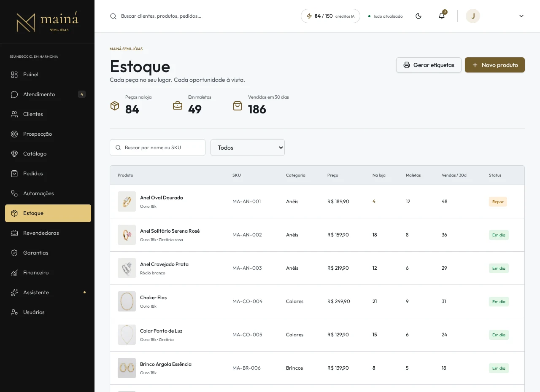The width and height of the screenshot is (540, 392).
Task: Click the Preço column header
Action: pos(333,175)
